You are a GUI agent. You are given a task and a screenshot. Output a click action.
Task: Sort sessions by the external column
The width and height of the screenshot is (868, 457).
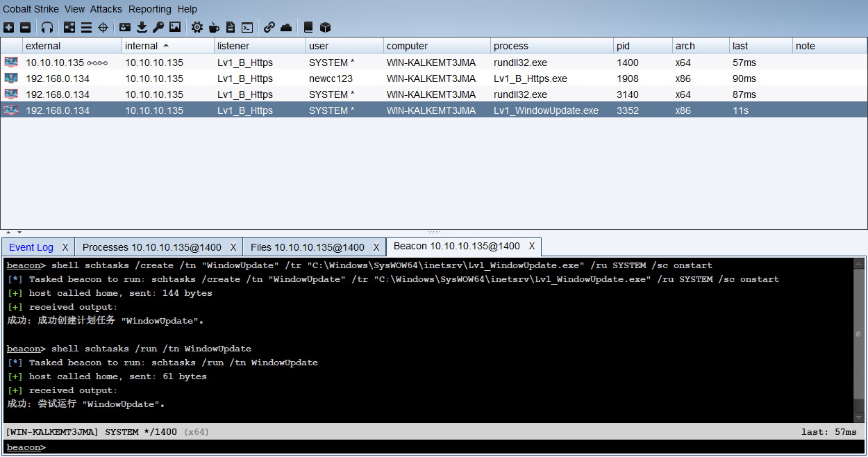click(72, 46)
